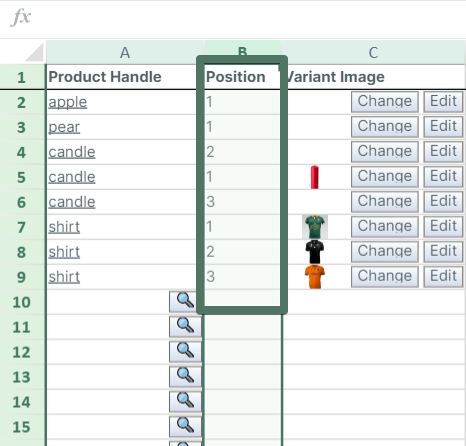Image resolution: width=466 pixels, height=446 pixels.
Task: Click Change button in row 4 candle
Action: pos(385,152)
